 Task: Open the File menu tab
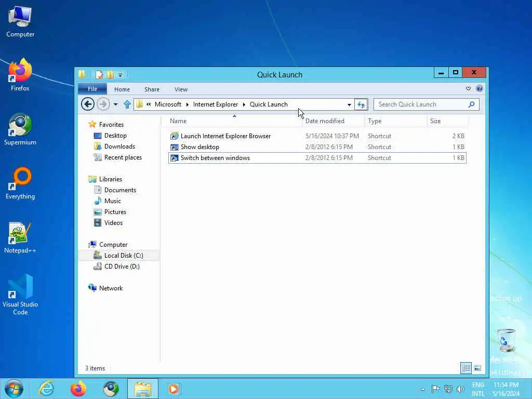pos(92,89)
